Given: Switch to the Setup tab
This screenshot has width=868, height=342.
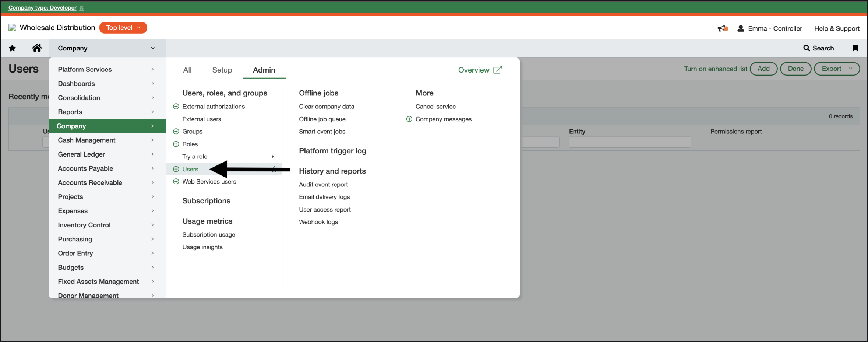Looking at the screenshot, I should click(222, 70).
